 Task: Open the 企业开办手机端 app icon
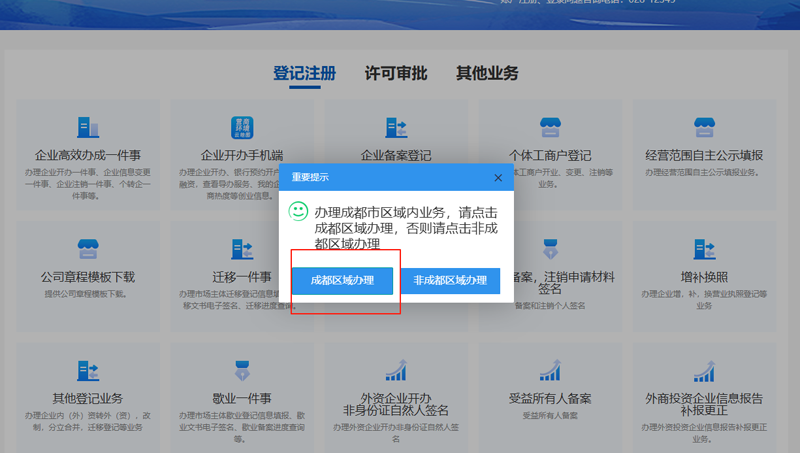242,127
